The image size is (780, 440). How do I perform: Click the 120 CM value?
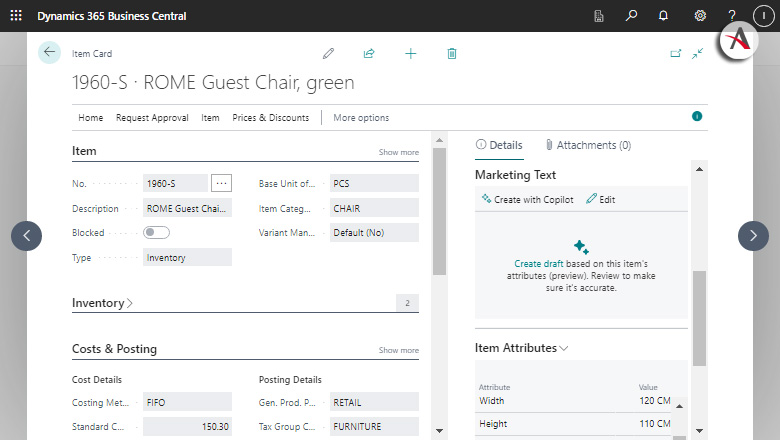(x=655, y=400)
